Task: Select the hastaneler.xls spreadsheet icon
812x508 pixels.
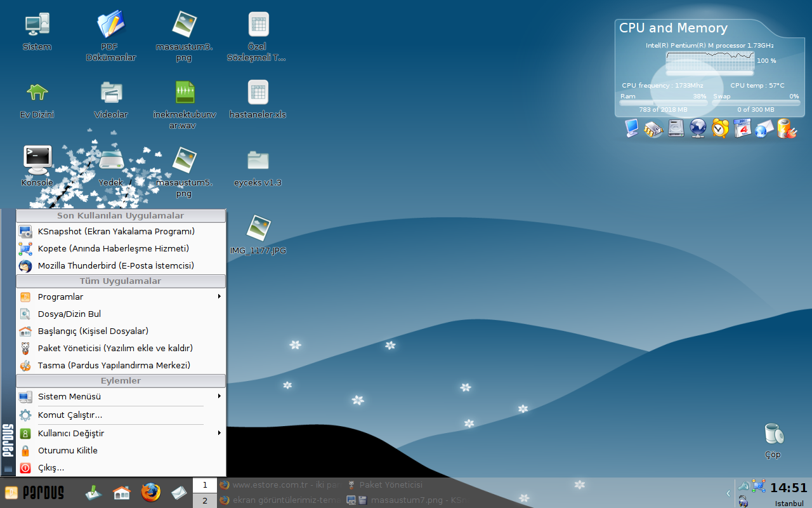Action: (x=258, y=98)
